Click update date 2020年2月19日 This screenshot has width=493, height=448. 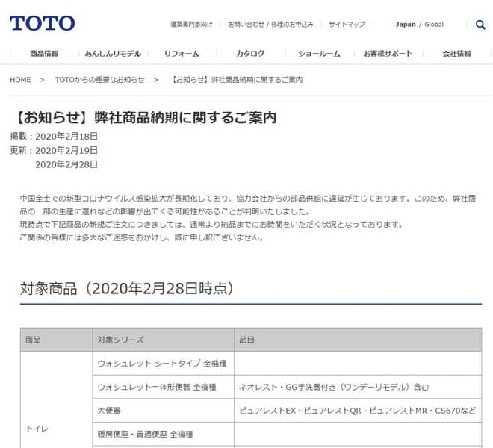pos(66,151)
